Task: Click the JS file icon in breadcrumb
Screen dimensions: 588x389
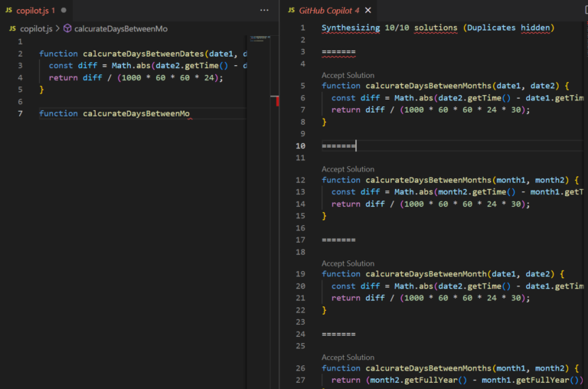Action: pyautogui.click(x=12, y=28)
